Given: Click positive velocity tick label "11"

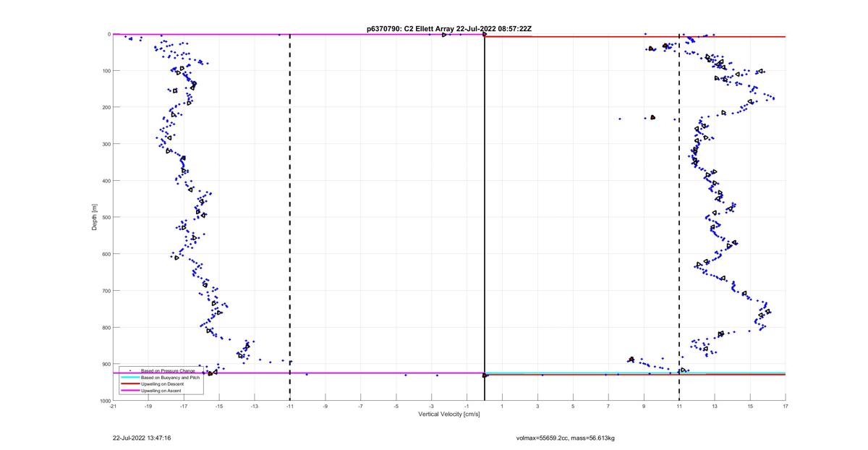Looking at the screenshot, I should point(679,407).
